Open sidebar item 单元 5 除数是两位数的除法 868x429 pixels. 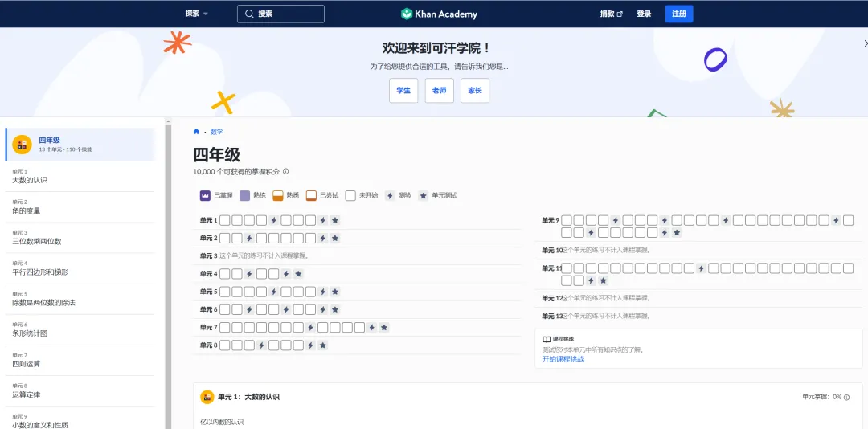coord(80,300)
